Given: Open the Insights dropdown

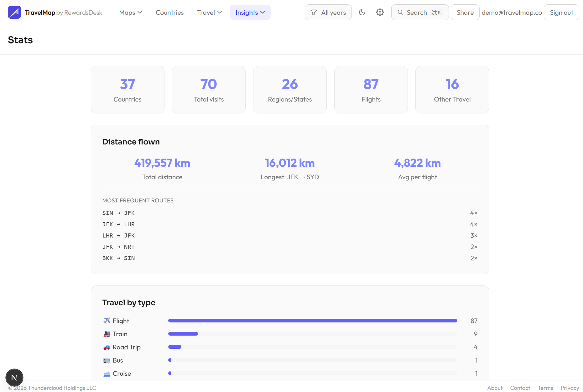Looking at the screenshot, I should click(250, 12).
